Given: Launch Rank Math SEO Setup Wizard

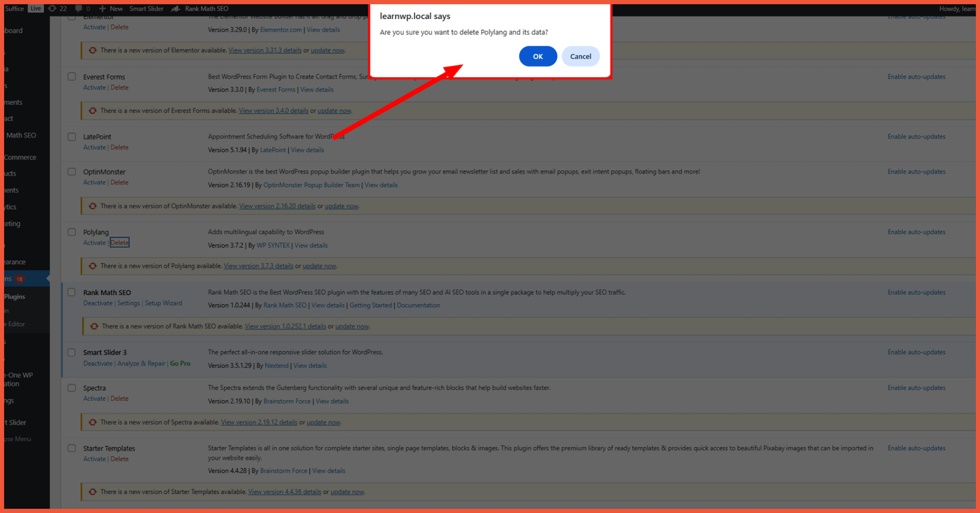Looking at the screenshot, I should click(164, 303).
